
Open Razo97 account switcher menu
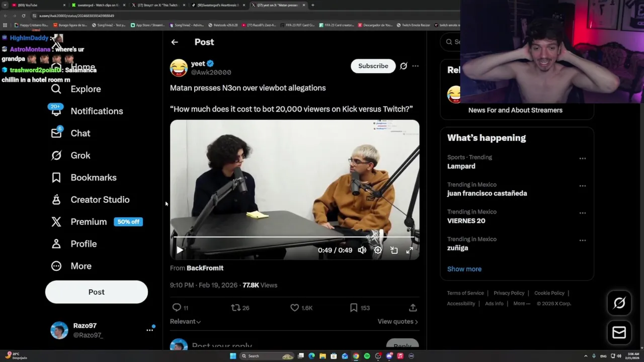point(150,330)
